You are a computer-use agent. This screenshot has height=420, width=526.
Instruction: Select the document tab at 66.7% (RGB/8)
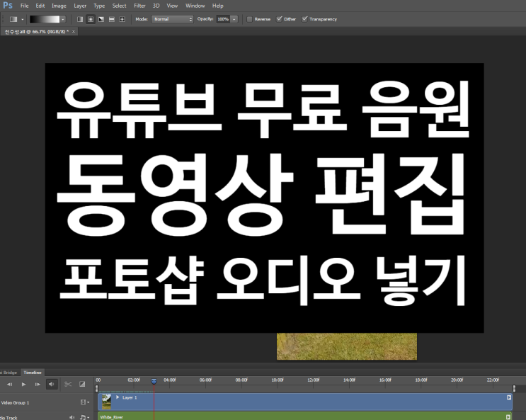pyautogui.click(x=36, y=32)
